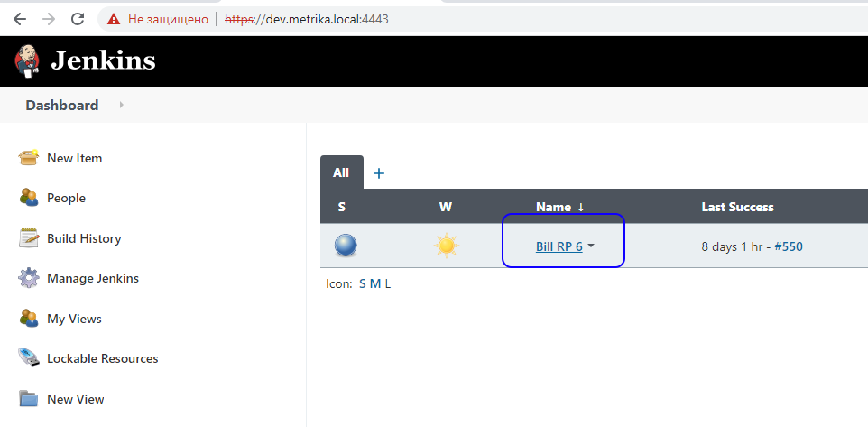Open the New View link
The height and width of the screenshot is (427, 868).
76,399
